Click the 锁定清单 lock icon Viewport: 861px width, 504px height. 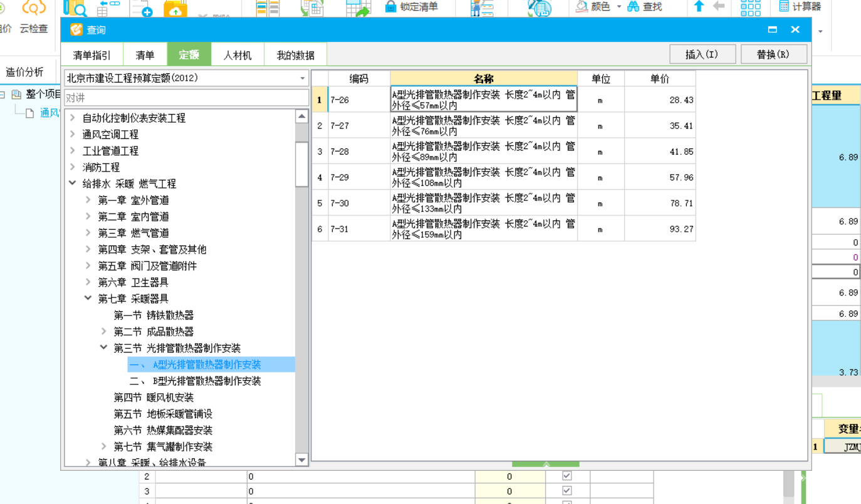(391, 7)
